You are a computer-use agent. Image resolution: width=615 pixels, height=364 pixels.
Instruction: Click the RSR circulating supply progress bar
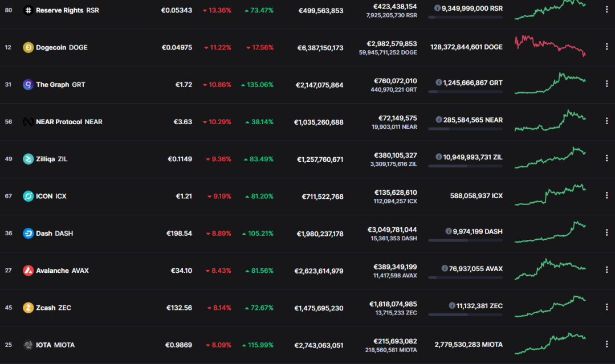465,17
